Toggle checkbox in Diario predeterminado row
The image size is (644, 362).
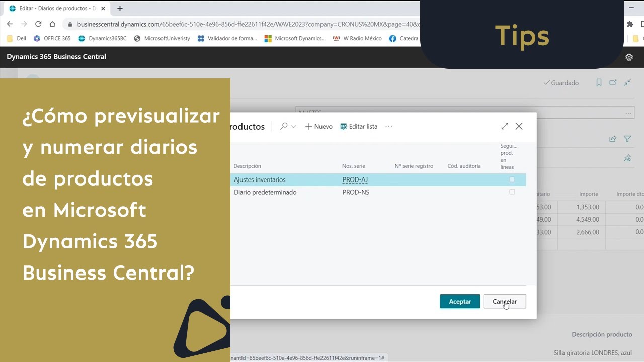click(512, 192)
